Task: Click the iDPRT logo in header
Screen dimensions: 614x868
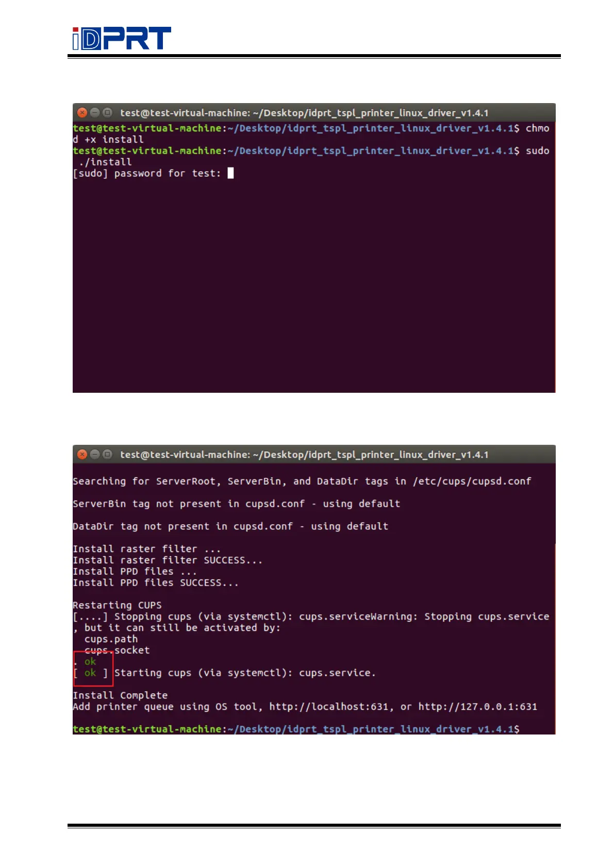Action: [122, 38]
